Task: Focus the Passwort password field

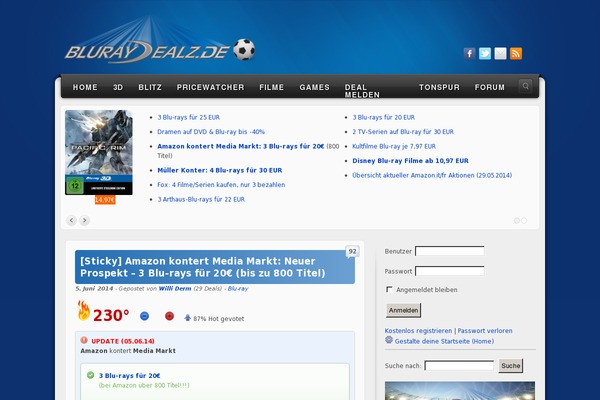Action: (x=450, y=271)
